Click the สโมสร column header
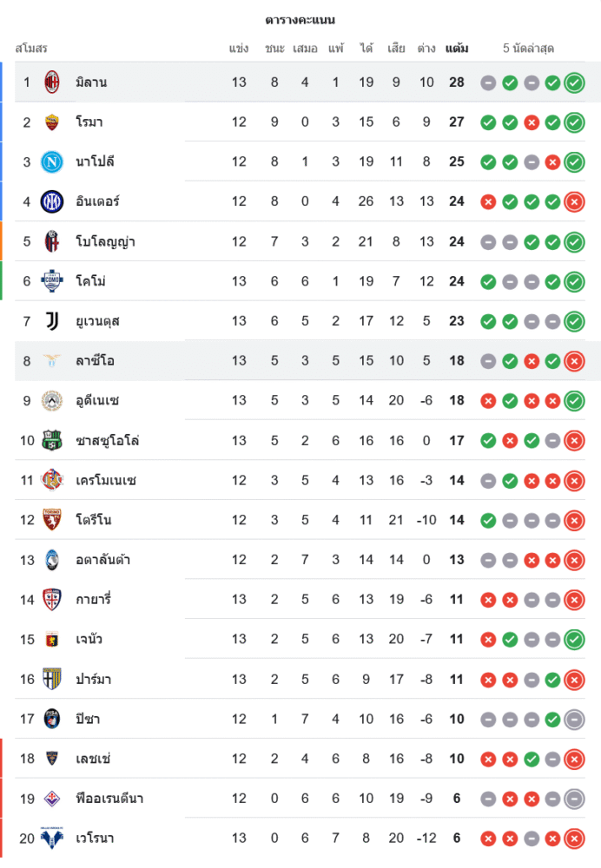601x868 pixels. (x=31, y=49)
